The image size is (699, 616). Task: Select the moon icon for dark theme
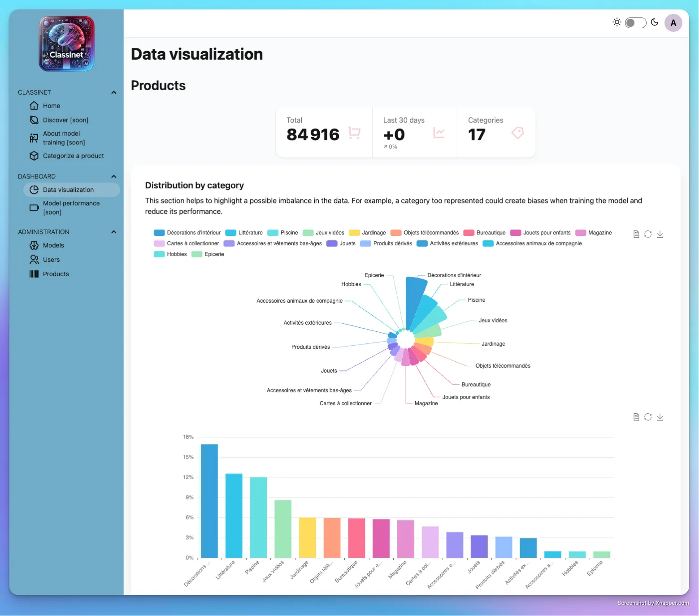[x=654, y=22]
